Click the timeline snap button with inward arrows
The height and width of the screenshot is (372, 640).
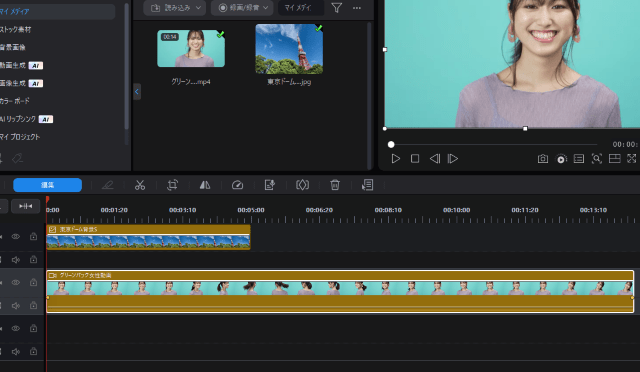coord(25,206)
